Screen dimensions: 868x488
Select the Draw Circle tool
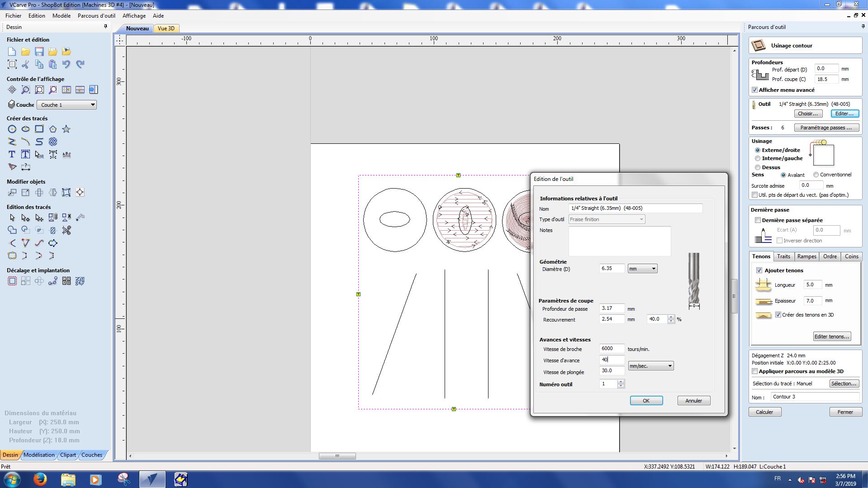point(12,129)
